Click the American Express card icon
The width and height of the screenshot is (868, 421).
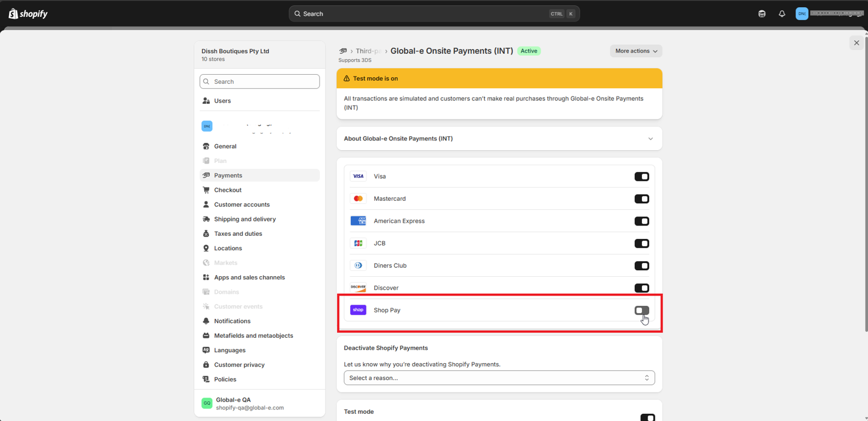pos(358,221)
